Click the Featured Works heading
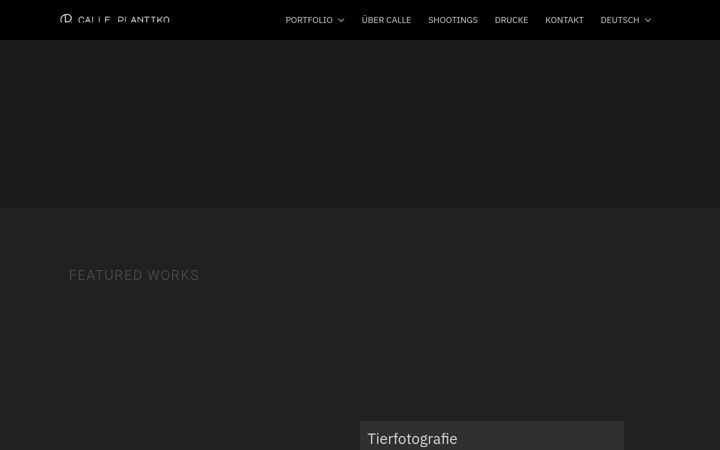The width and height of the screenshot is (720, 450). point(134,275)
